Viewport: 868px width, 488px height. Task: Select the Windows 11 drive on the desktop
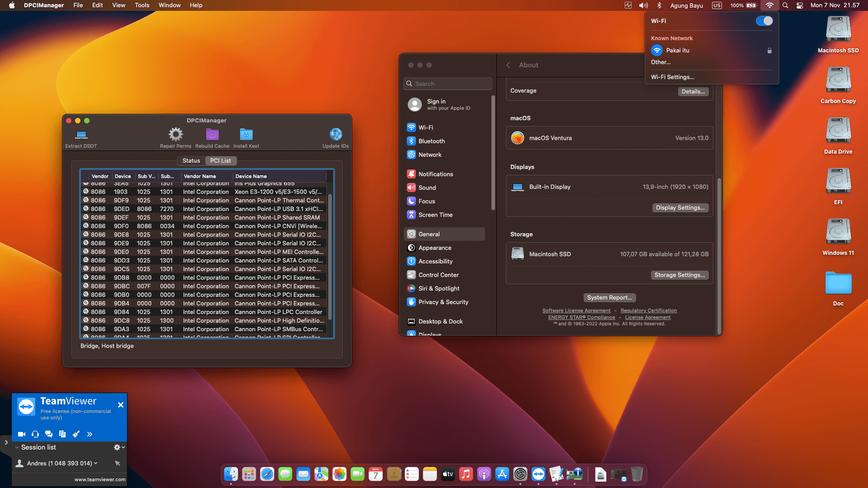(838, 237)
